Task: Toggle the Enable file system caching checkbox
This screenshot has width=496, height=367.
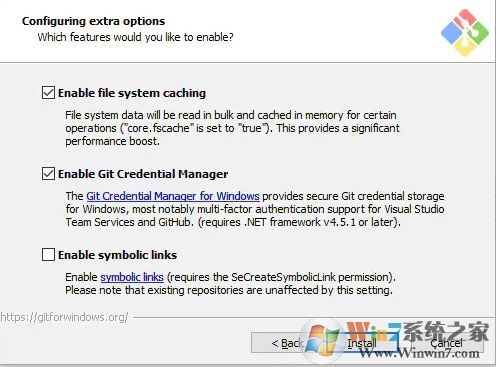Action: coord(48,93)
